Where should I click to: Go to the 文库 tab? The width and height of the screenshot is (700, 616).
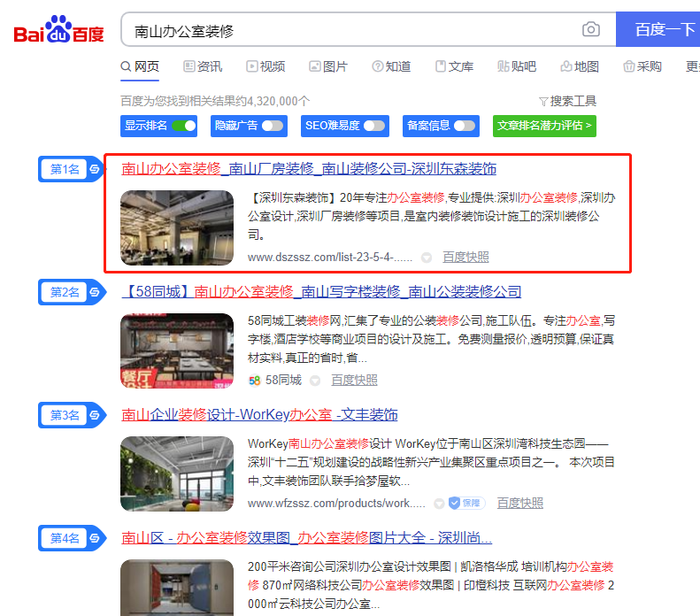[x=455, y=67]
